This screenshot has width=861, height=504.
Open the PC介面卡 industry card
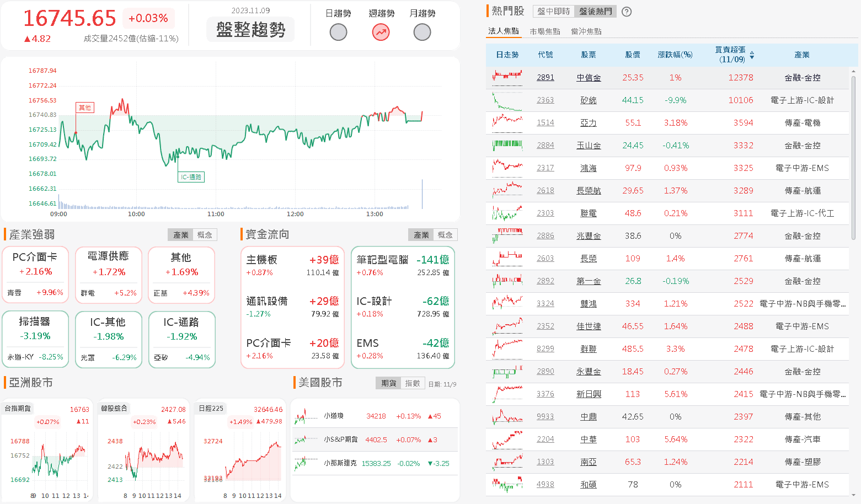tap(35, 275)
